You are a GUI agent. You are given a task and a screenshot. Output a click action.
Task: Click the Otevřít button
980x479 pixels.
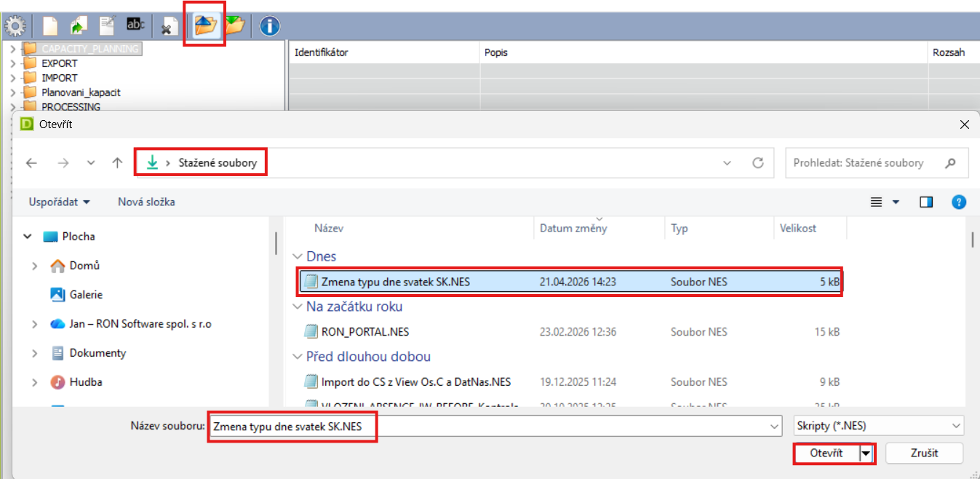(826, 453)
